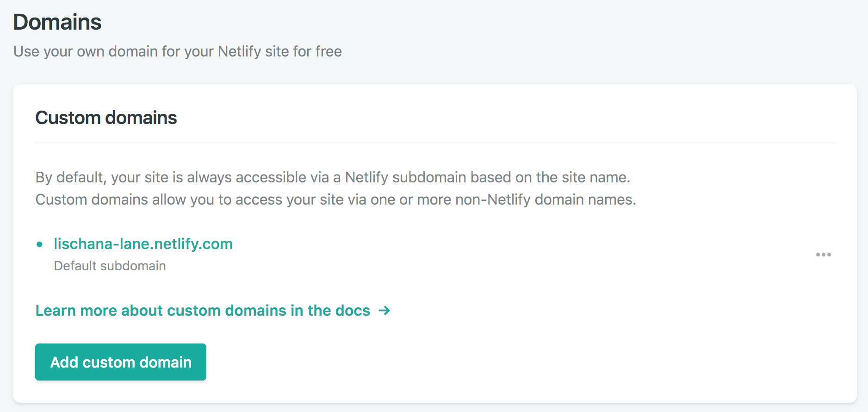Click the domain name link text

(x=143, y=244)
